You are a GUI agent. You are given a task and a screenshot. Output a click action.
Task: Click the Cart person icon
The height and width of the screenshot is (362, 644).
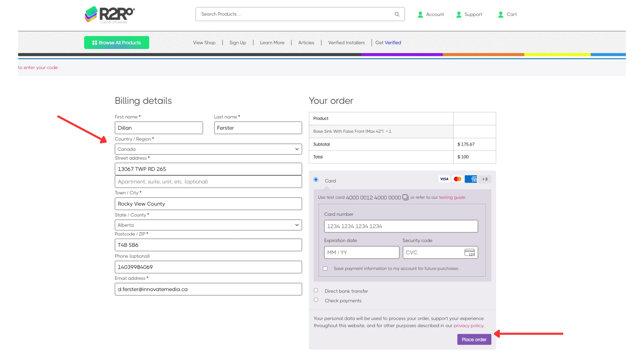[501, 14]
